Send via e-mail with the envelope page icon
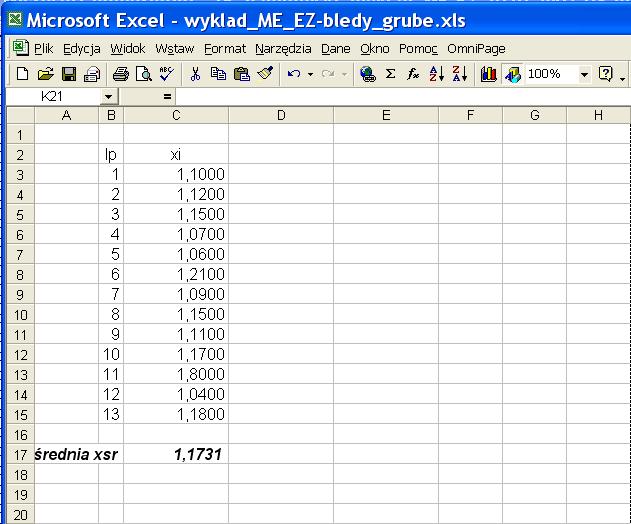The width and height of the screenshot is (631, 524). (92, 74)
